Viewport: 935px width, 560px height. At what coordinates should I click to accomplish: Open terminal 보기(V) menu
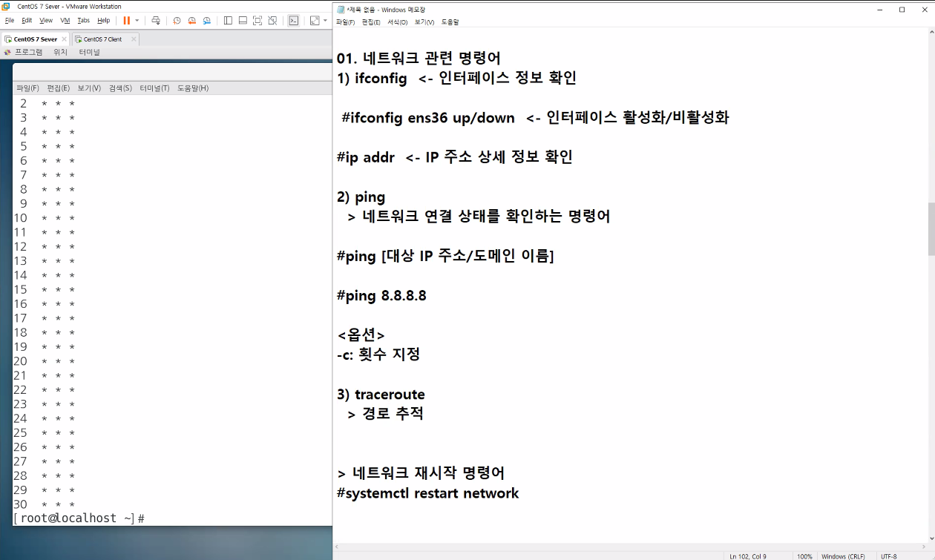click(89, 88)
